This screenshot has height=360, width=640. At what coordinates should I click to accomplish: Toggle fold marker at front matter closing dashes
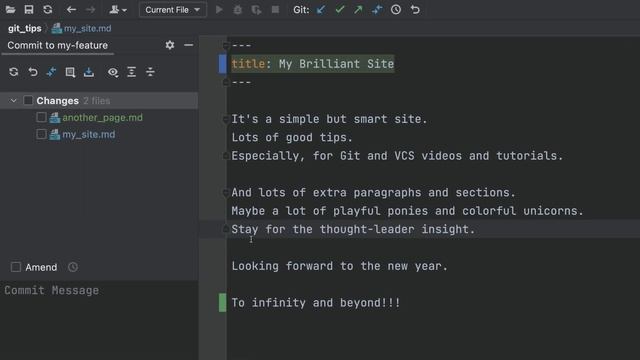coord(226,82)
